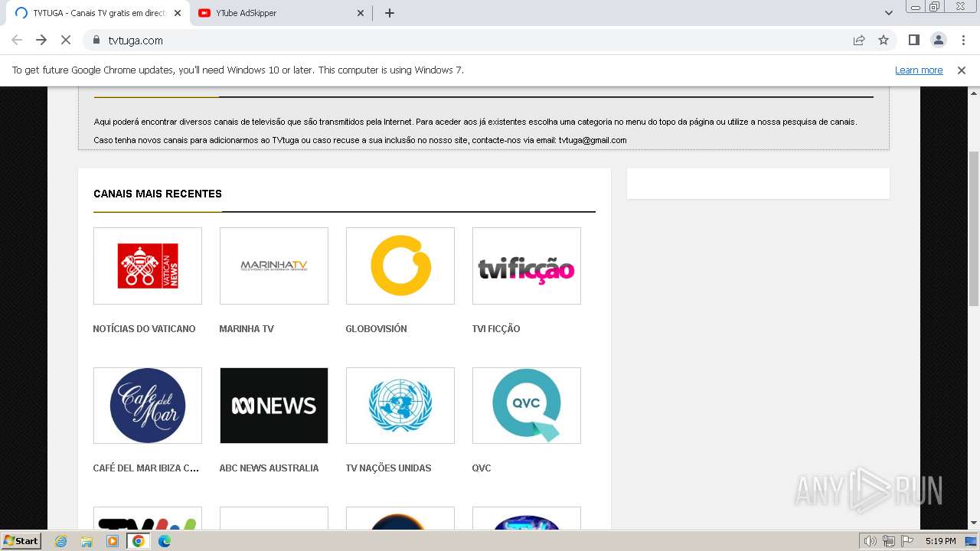Switch to the YTube AdSkipper tab
Viewport: 980px width, 551px height.
(280, 13)
